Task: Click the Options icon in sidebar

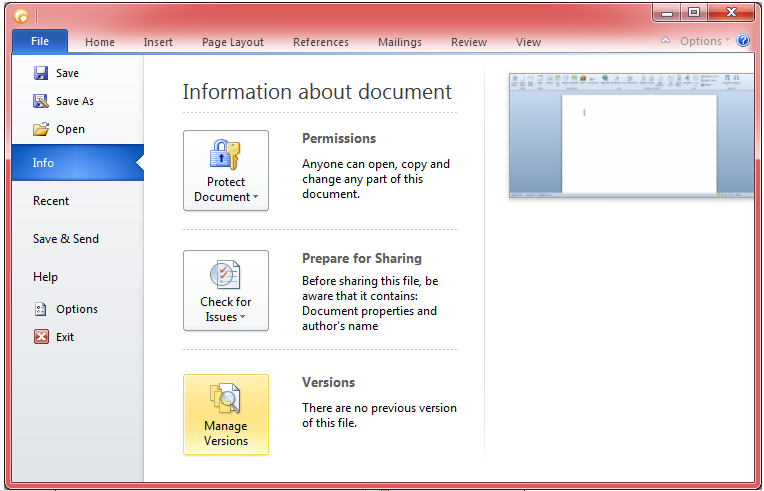Action: [41, 309]
